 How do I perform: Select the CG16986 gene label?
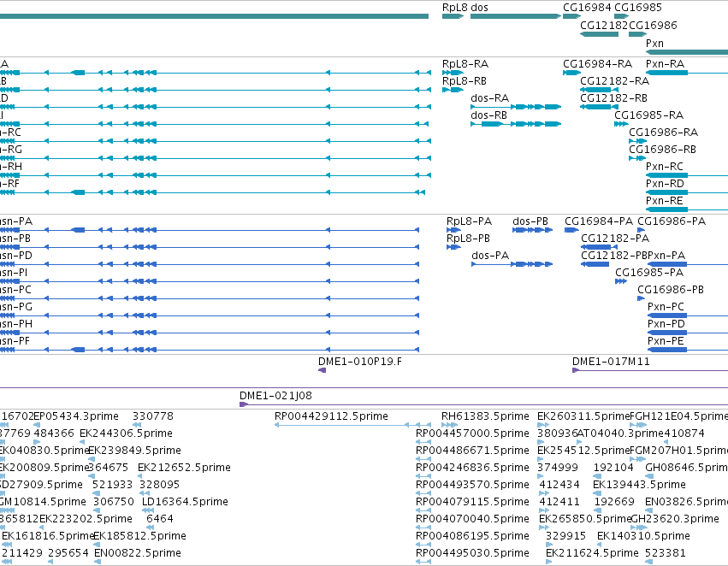654,26
